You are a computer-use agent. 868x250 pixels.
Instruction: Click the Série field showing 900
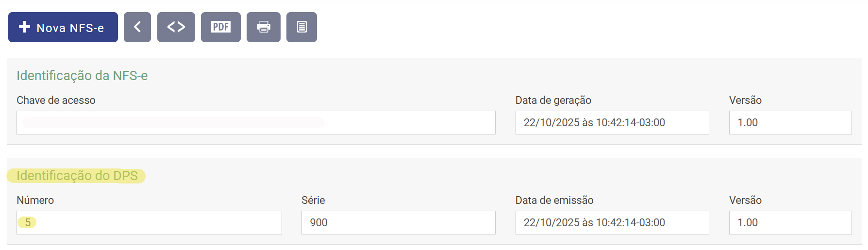tap(398, 222)
